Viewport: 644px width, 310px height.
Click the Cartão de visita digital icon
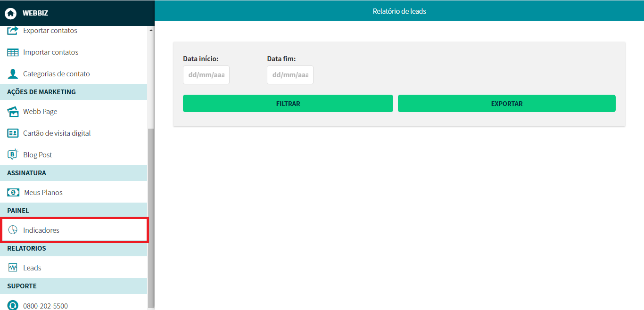click(x=13, y=133)
